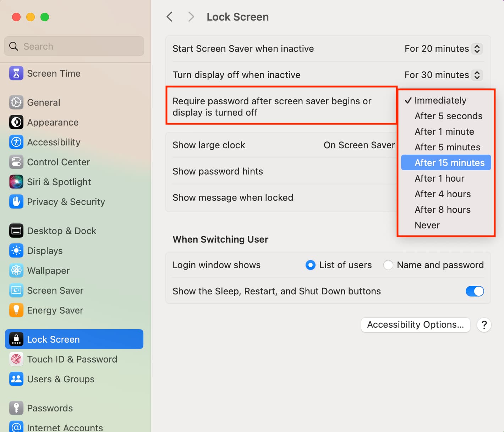
Task: Open Touch ID & Password fingerprint icon
Action: (16, 359)
